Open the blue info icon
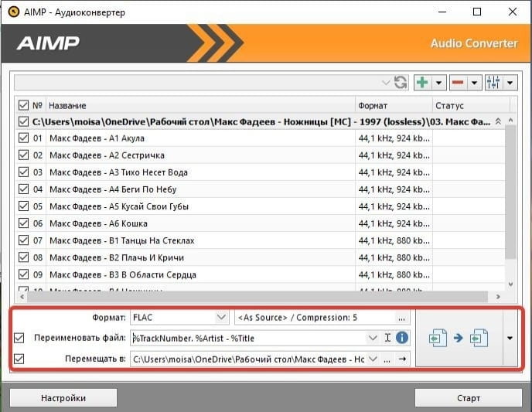532x412 pixels. [402, 338]
